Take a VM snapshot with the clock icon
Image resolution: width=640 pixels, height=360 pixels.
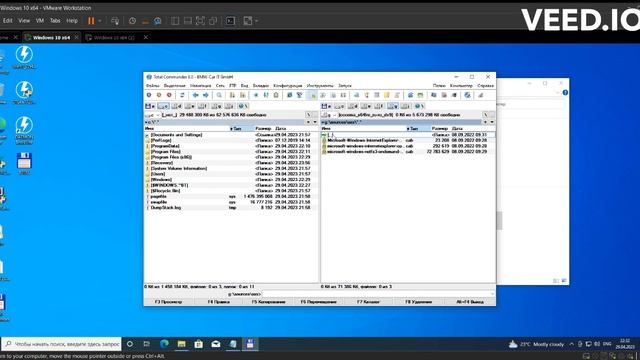click(132, 21)
